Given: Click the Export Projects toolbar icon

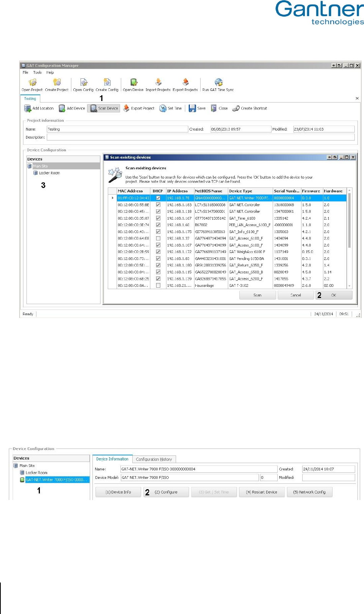Looking at the screenshot, I should click(x=185, y=82).
